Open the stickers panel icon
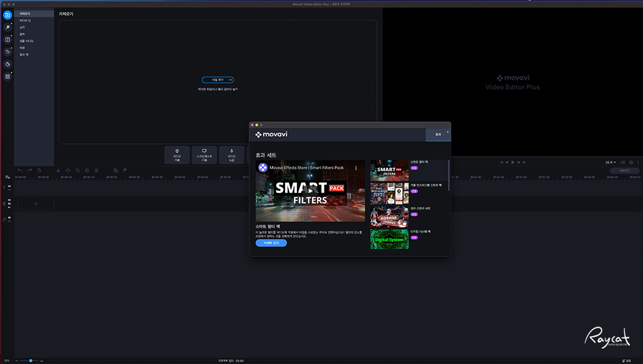 (7, 64)
